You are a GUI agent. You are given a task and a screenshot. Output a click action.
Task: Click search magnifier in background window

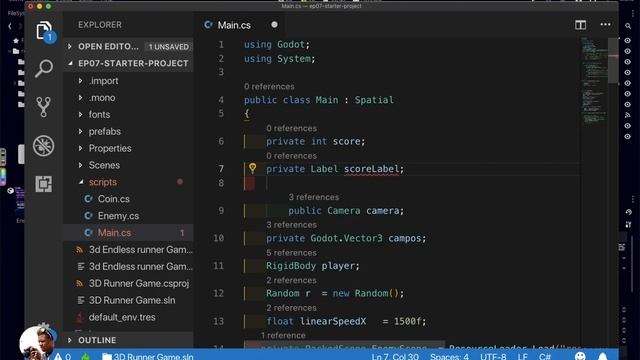point(628,26)
